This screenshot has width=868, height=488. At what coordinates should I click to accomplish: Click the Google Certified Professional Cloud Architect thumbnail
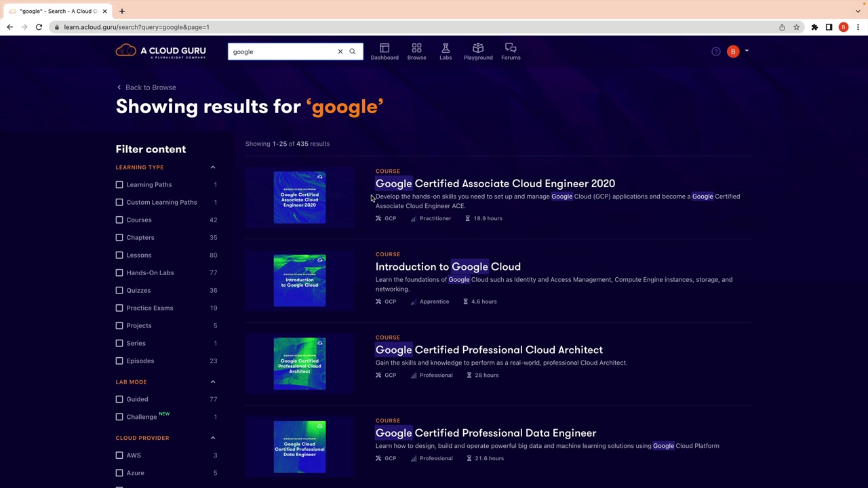[x=300, y=364]
